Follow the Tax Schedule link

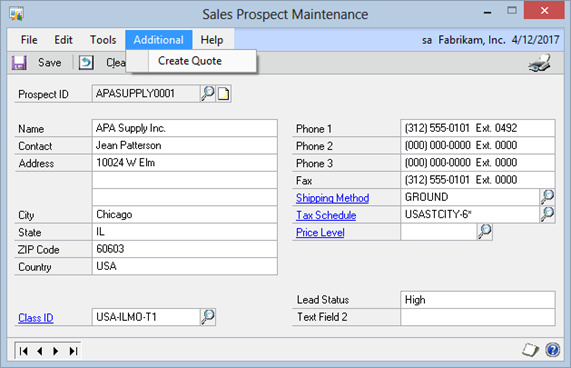(326, 215)
